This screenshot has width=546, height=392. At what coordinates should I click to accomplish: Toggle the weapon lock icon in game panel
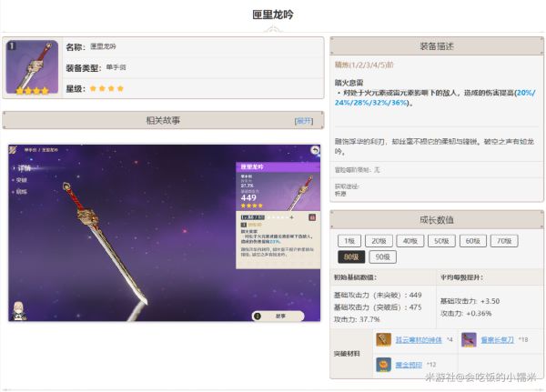click(312, 217)
